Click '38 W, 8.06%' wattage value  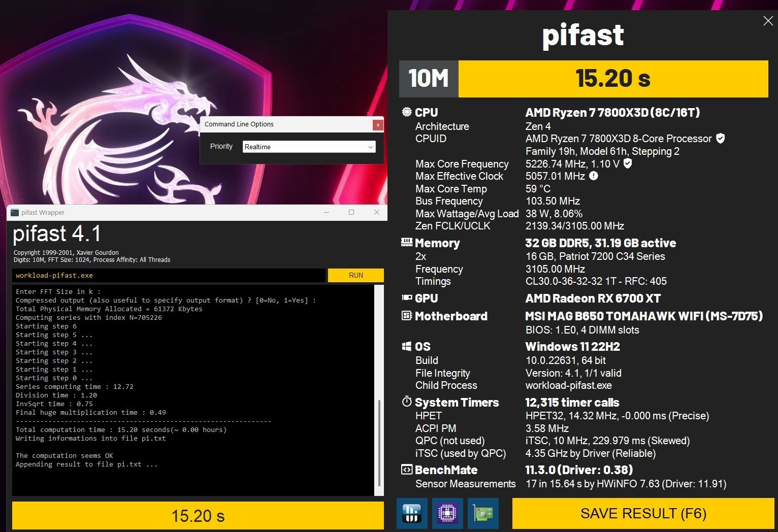click(554, 214)
